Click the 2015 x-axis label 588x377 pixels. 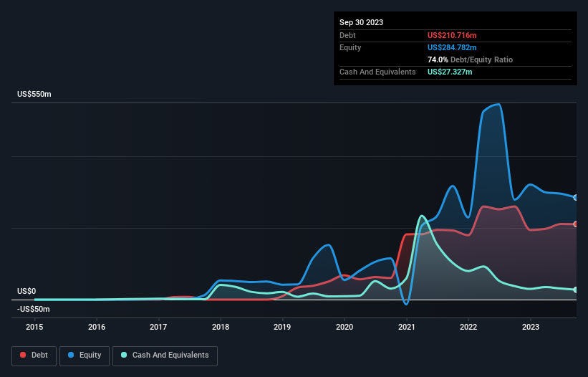[34, 327]
